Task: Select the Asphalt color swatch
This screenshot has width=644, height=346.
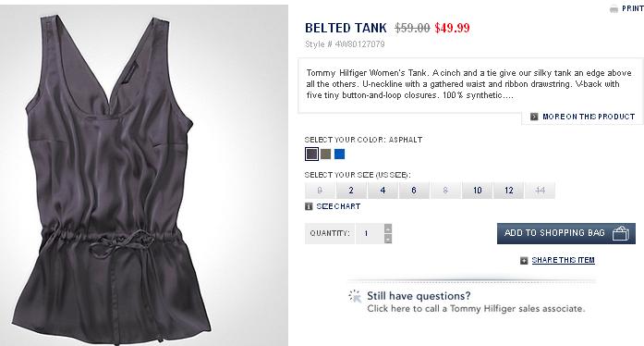Action: click(x=311, y=154)
